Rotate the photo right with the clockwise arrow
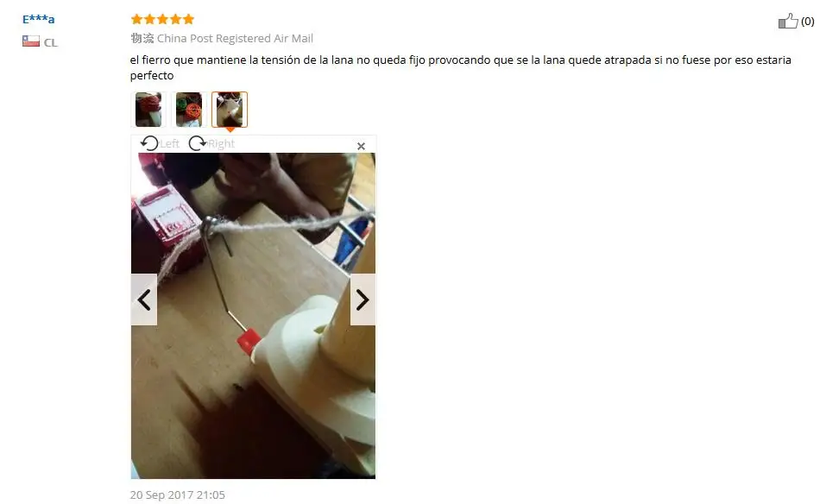Screen dimensions: 826x504 (x=198, y=143)
